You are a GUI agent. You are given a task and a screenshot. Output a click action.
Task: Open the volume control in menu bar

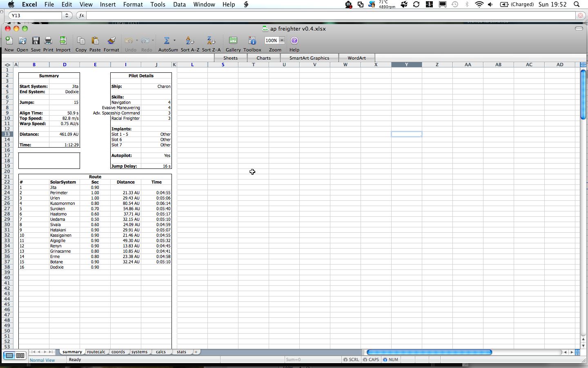point(490,4)
